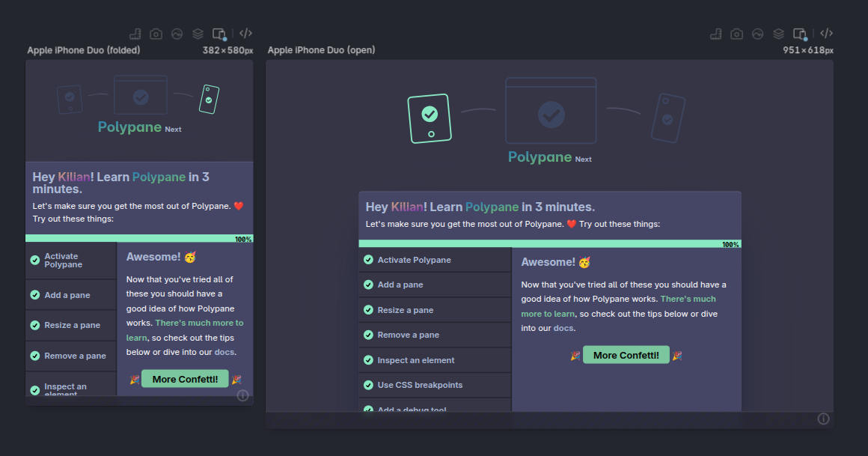Select Activate Polypane step in open pane
This screenshot has width=868, height=456.
(x=435, y=260)
